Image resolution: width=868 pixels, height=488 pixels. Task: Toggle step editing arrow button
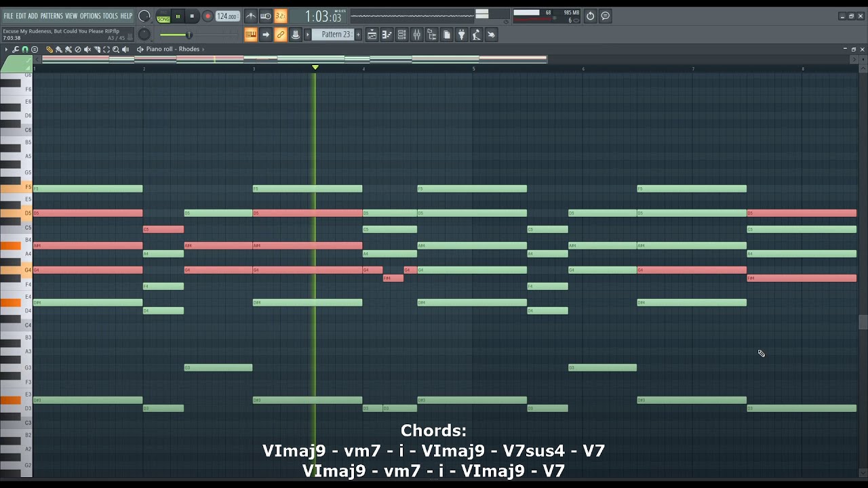click(266, 35)
